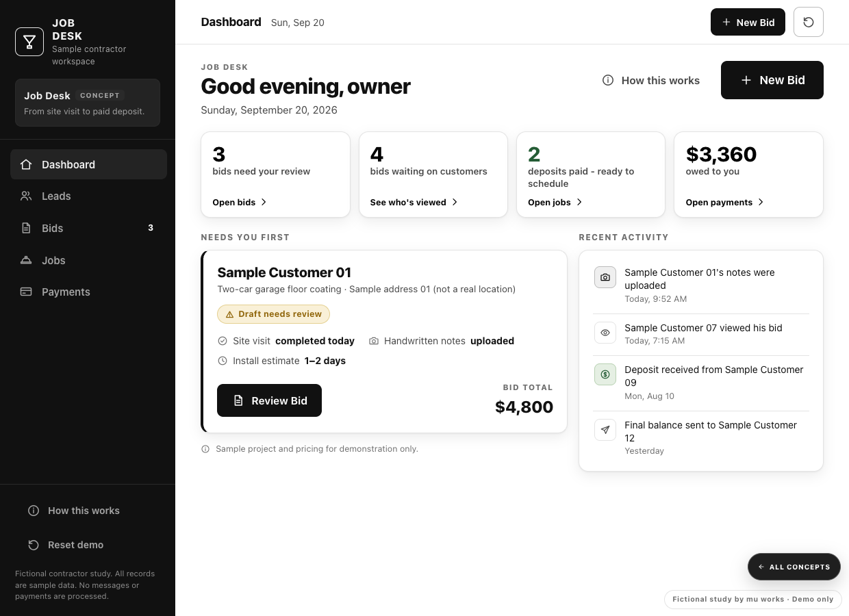This screenshot has width=849, height=616.
Task: Click the sidebar How this works info icon
Action: coord(33,511)
